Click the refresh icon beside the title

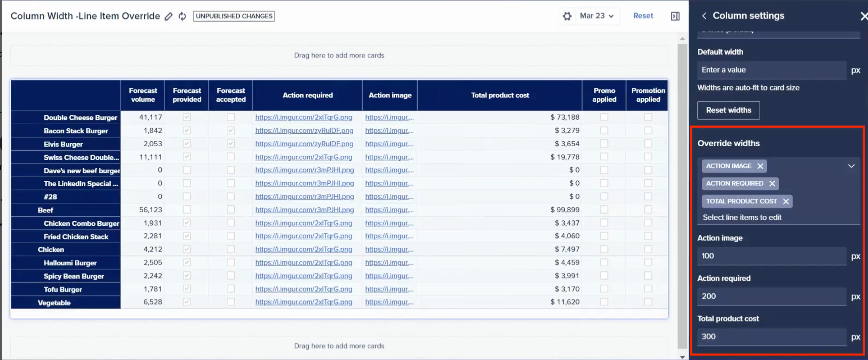coord(182,16)
